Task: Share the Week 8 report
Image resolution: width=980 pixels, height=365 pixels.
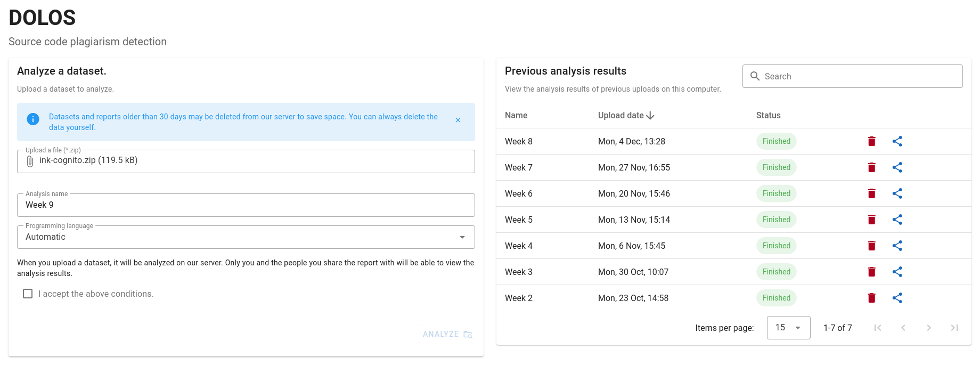Action: tap(897, 141)
